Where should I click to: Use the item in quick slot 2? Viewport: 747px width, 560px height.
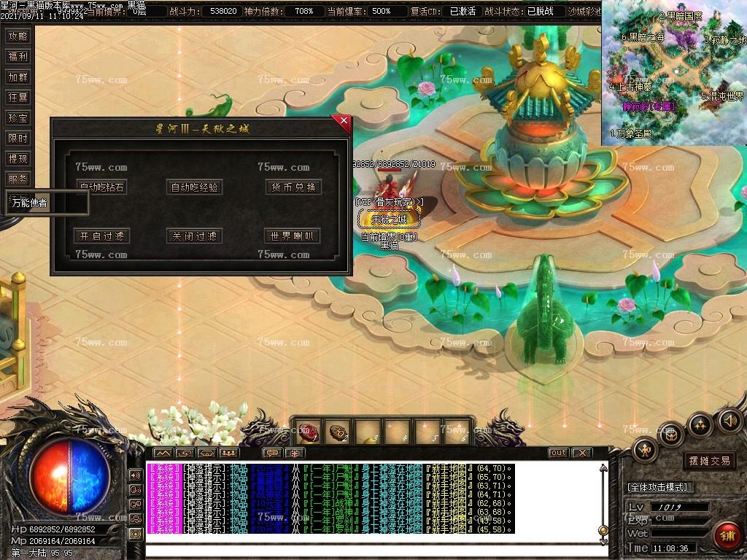338,432
